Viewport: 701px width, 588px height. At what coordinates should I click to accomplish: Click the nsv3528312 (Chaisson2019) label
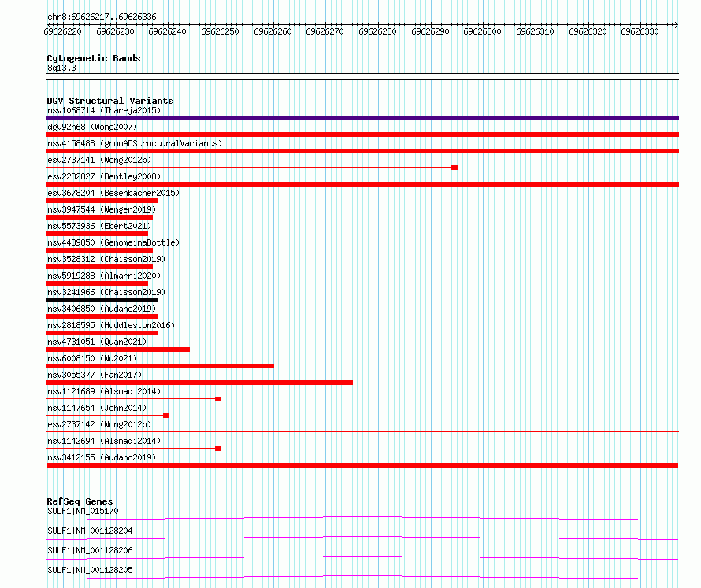click(x=106, y=259)
